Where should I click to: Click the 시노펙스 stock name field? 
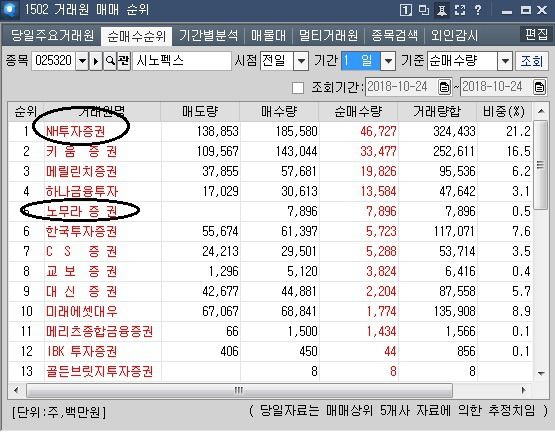click(x=182, y=61)
